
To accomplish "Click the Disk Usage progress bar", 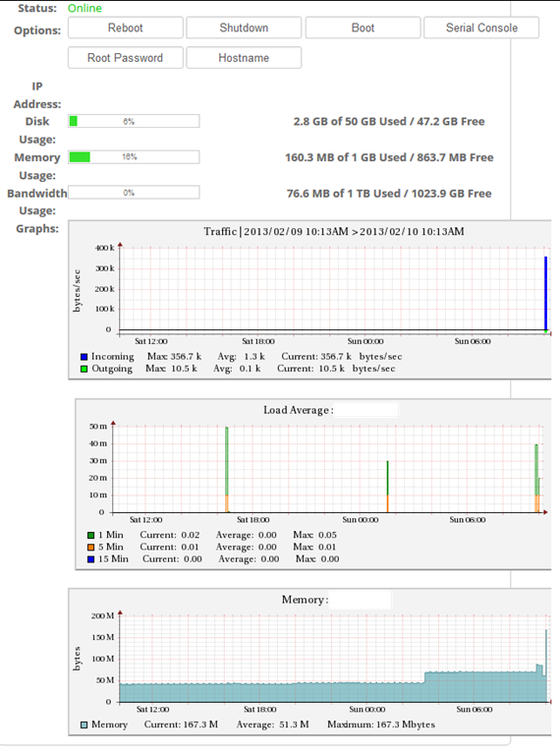I will tap(134, 121).
